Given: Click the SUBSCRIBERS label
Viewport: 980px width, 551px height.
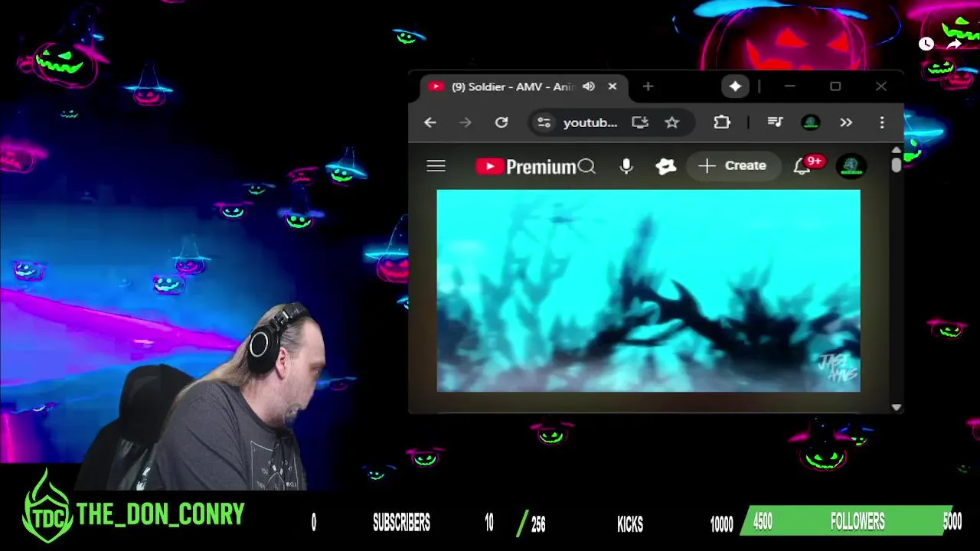Looking at the screenshot, I should click(401, 523).
